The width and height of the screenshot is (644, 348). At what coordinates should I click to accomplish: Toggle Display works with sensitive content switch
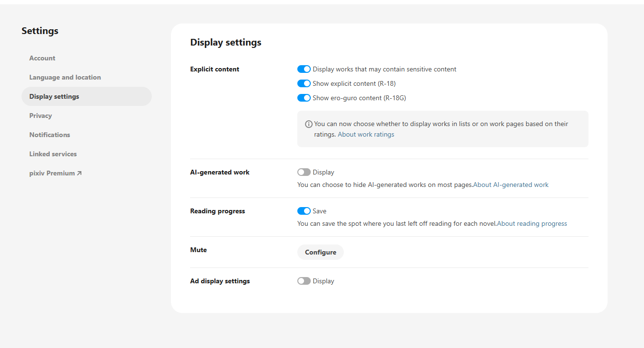[304, 70]
